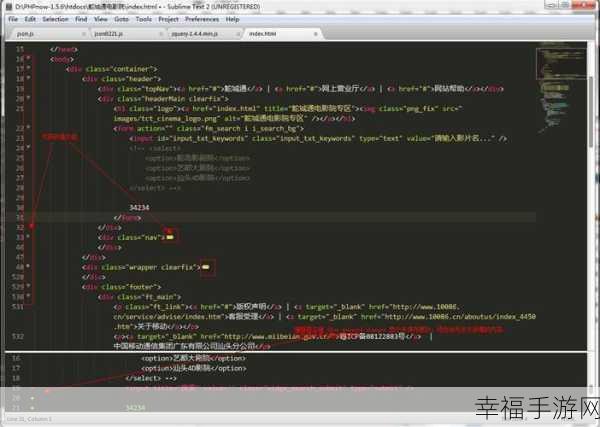Switch to the json.js tab

pyautogui.click(x=46, y=34)
